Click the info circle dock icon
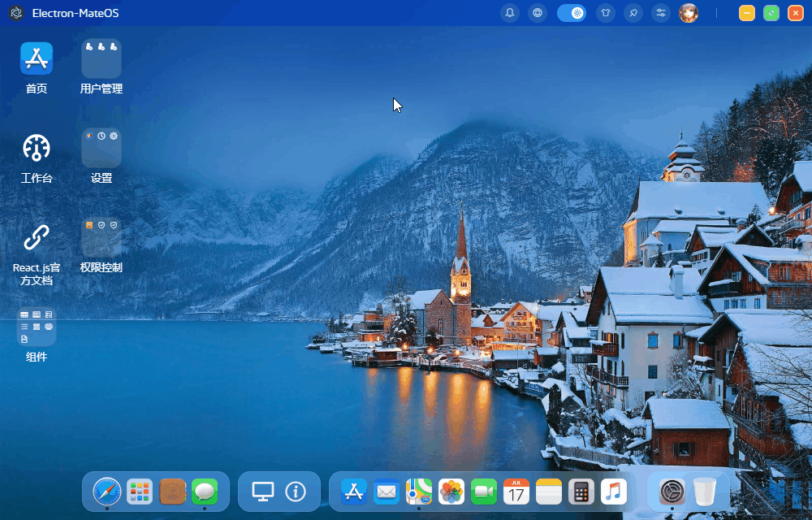This screenshot has height=520, width=812. [296, 492]
